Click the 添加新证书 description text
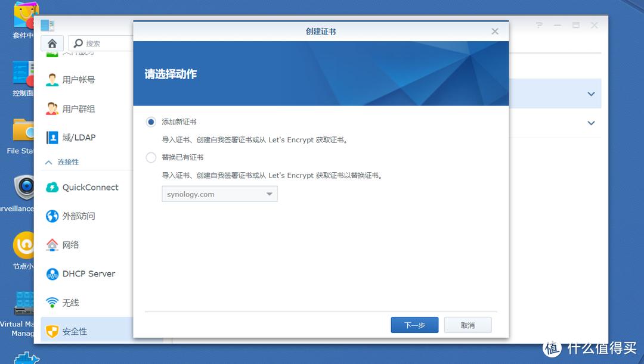 tap(255, 140)
